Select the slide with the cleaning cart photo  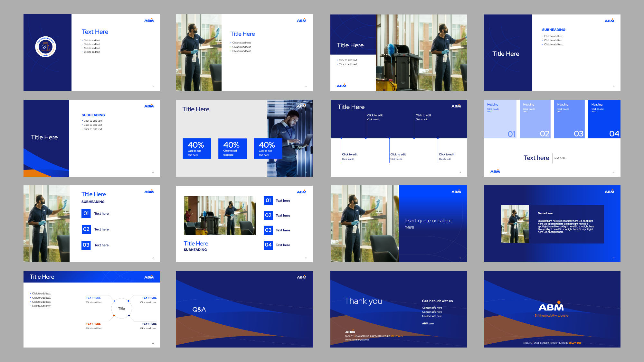pyautogui.click(x=399, y=53)
